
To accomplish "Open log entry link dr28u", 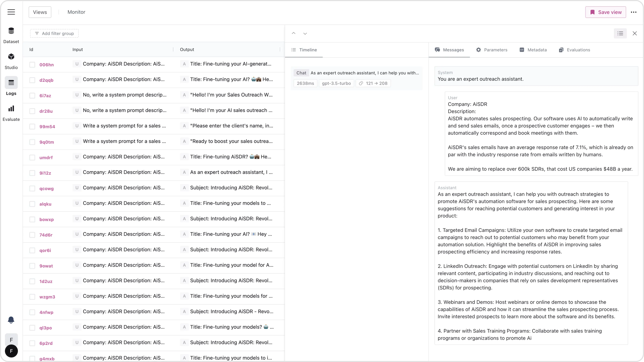I will (46, 111).
